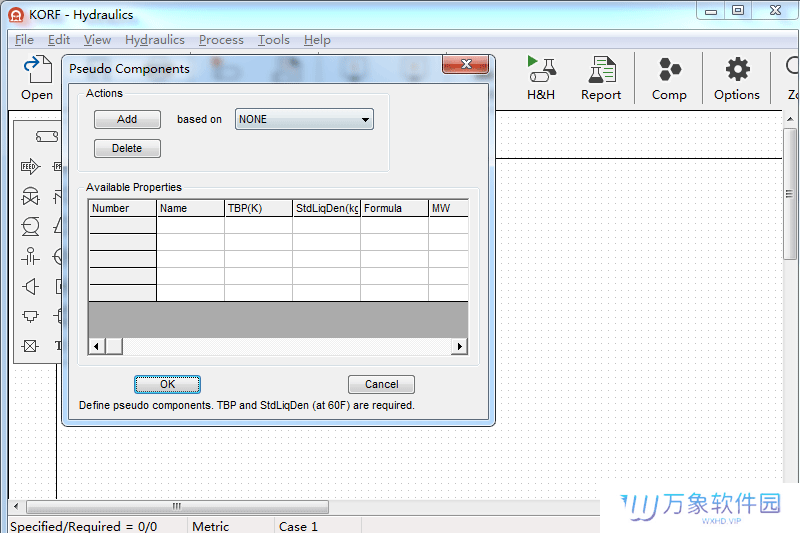Click the first empty TBP(K) cell

point(259,225)
